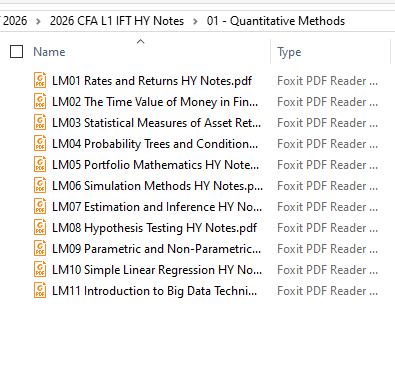Select file LM01 Rates and Returns HY Notes.pdf
Screen dimensions: 395x378
click(x=152, y=81)
